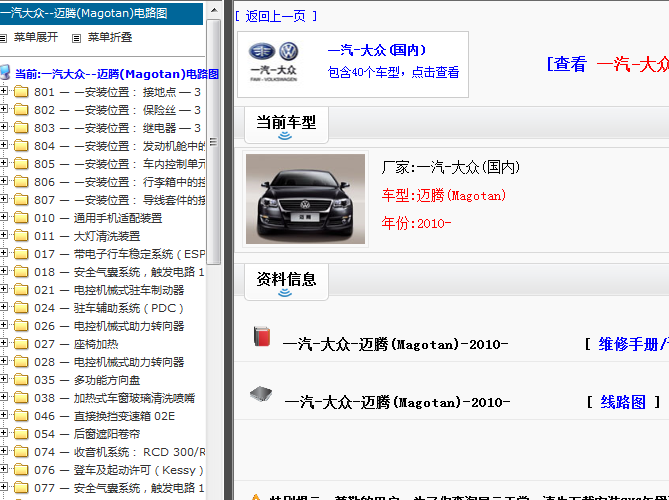This screenshot has width=669, height=500.
Task: Click the gray chip icon for 线路图
Action: pos(261,394)
